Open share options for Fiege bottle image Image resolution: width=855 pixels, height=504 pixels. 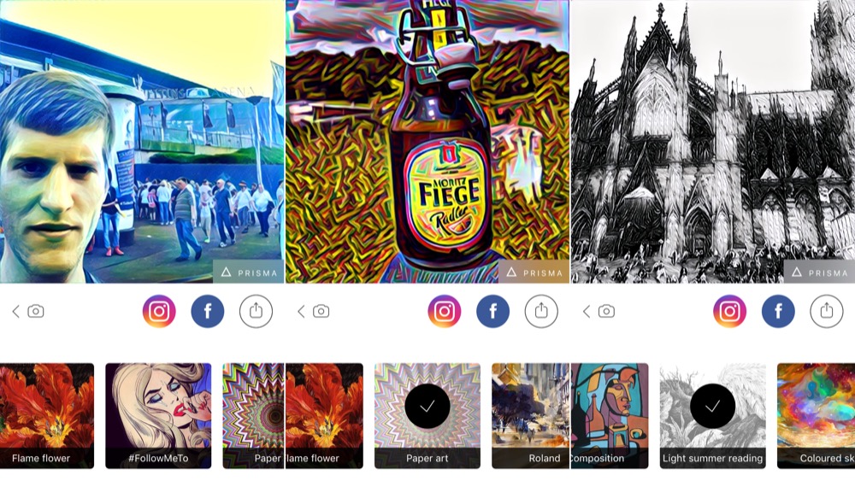(x=541, y=311)
